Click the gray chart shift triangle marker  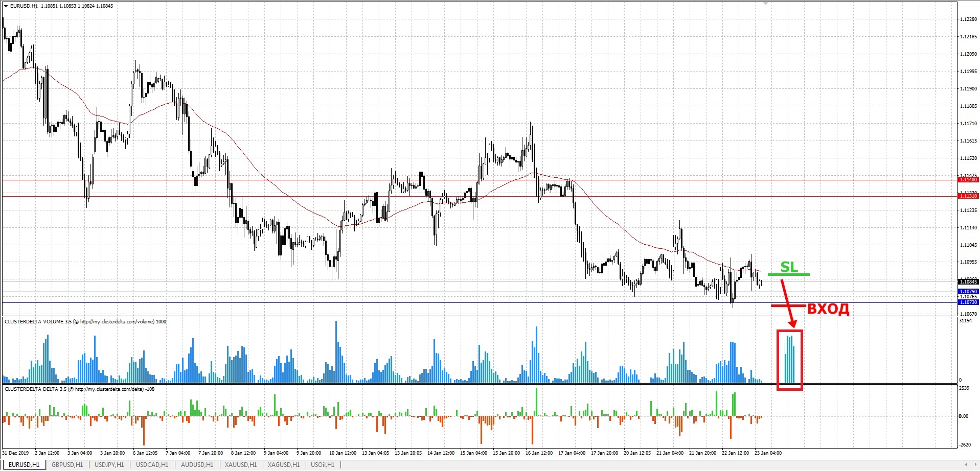click(x=765, y=3)
